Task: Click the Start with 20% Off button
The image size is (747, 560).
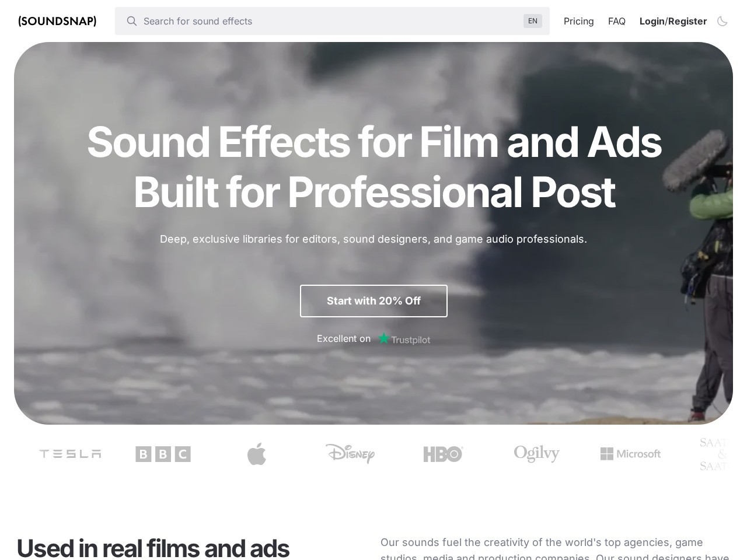Action: tap(373, 301)
